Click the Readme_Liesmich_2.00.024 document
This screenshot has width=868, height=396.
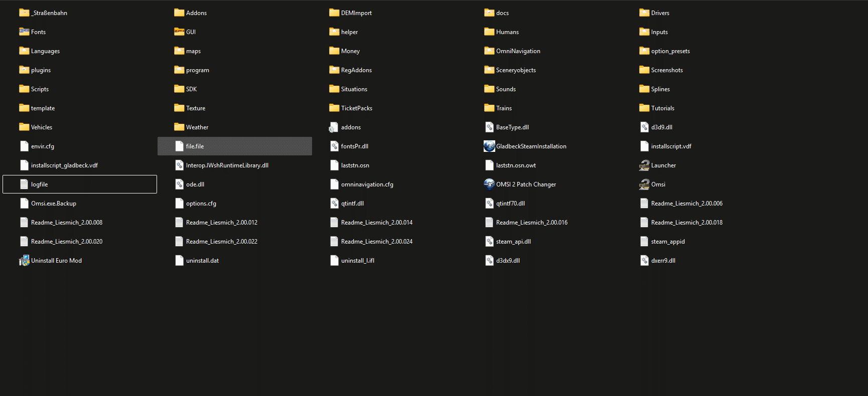tap(376, 242)
